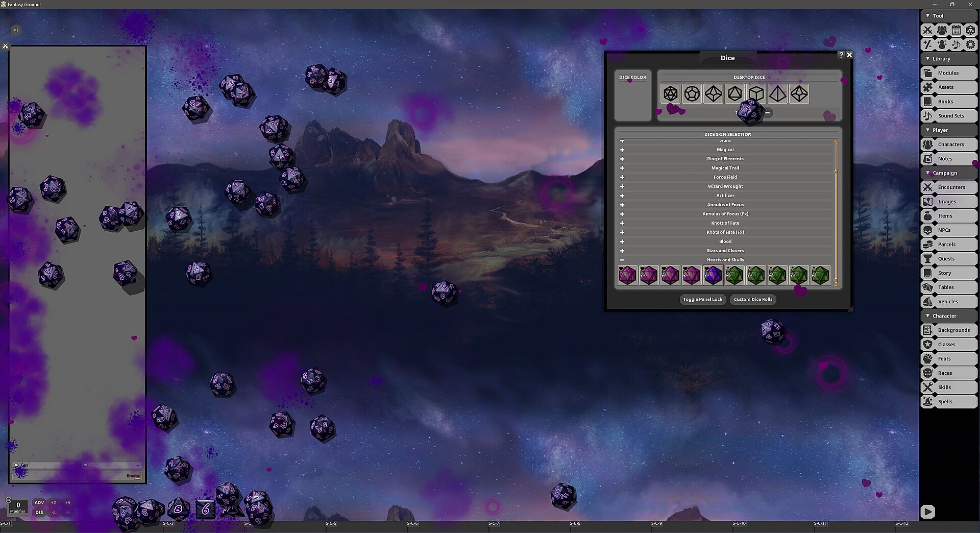Open the Combat Tracker crossed-swords tool
Viewport: 980px width, 533px height.
pyautogui.click(x=927, y=30)
